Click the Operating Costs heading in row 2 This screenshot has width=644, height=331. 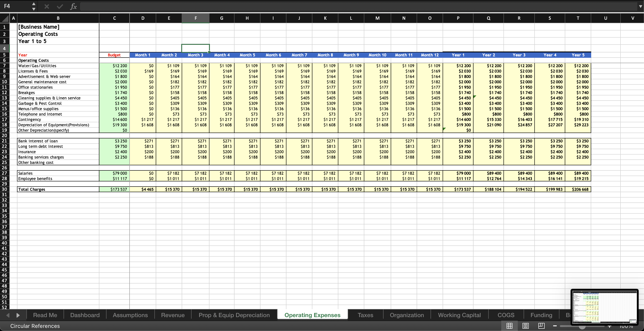pos(58,34)
